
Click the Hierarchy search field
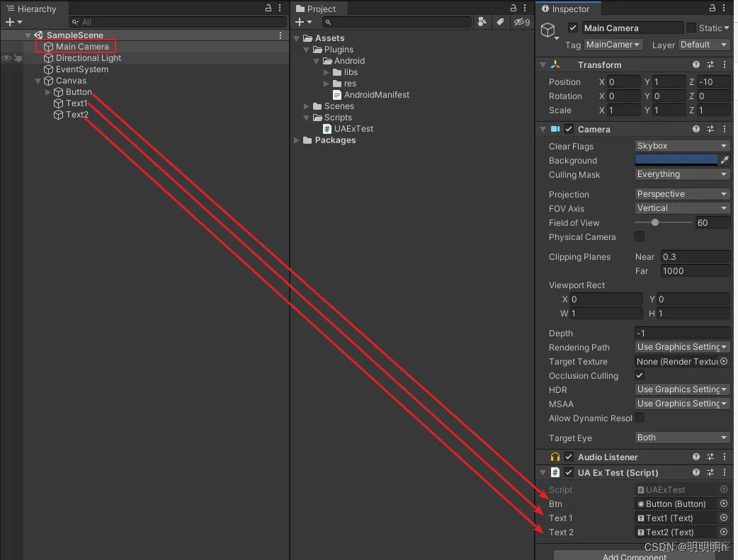pos(178,22)
